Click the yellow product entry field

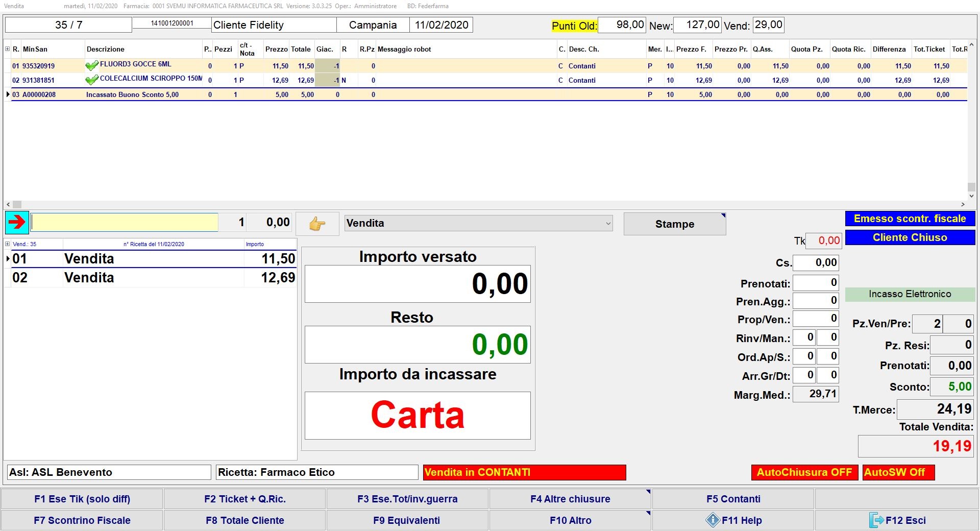125,222
